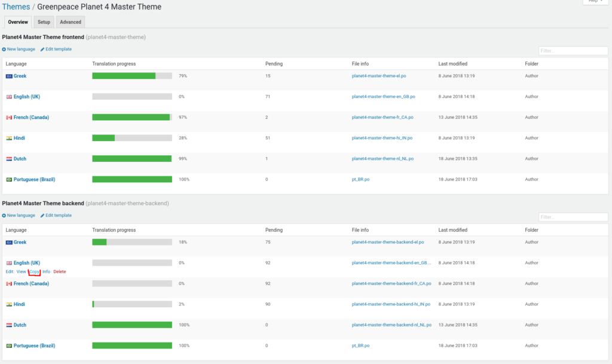612x364 pixels.
Task: Click View action under backend English (UK)
Action: (21, 271)
